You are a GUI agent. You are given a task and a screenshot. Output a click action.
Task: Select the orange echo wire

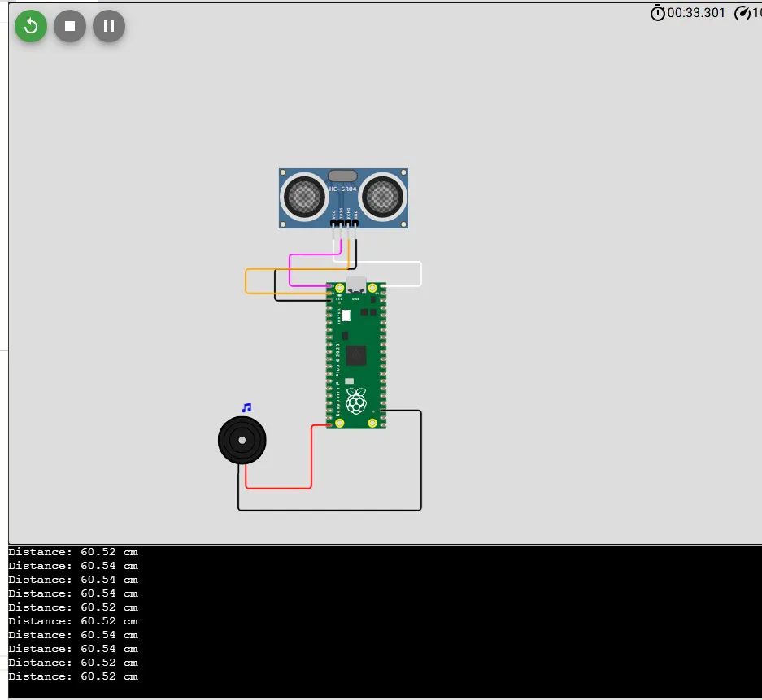pyautogui.click(x=246, y=280)
